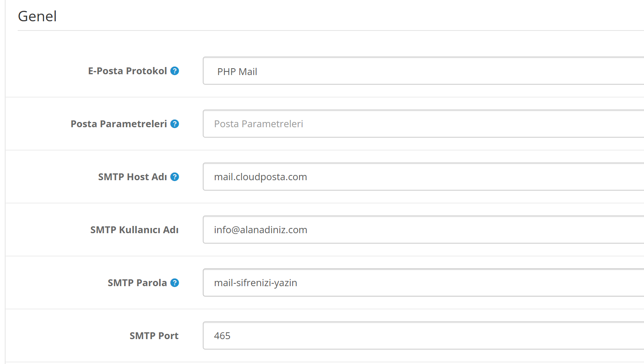The height and width of the screenshot is (364, 644).
Task: Open the SMTP Parola help icon
Action: click(x=174, y=283)
